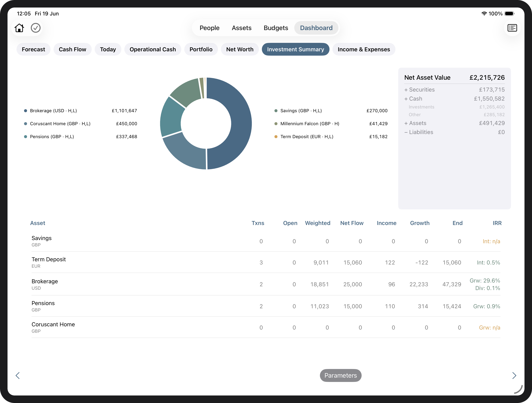
Task: Open the Parameters button
Action: 341,375
